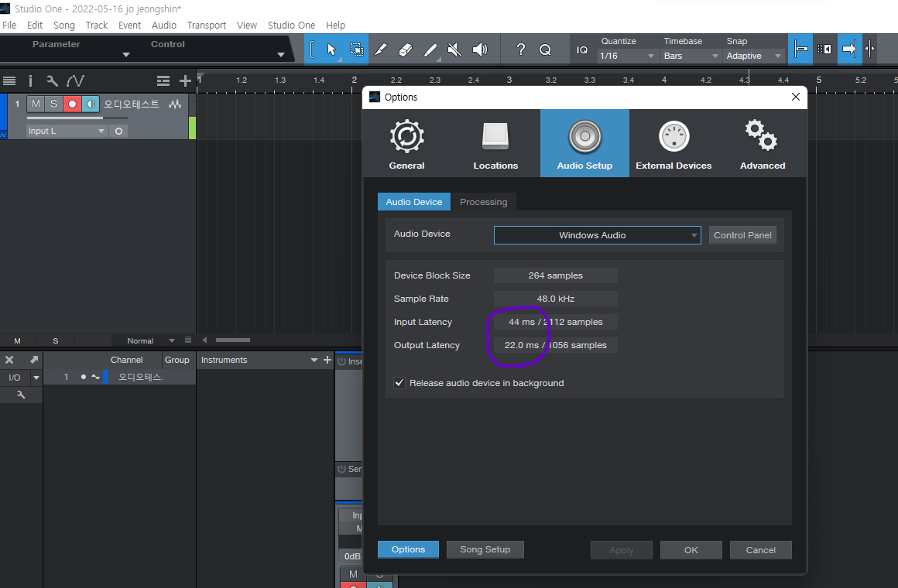Mute the 오디오테스트 track
898x588 pixels.
pyautogui.click(x=36, y=104)
